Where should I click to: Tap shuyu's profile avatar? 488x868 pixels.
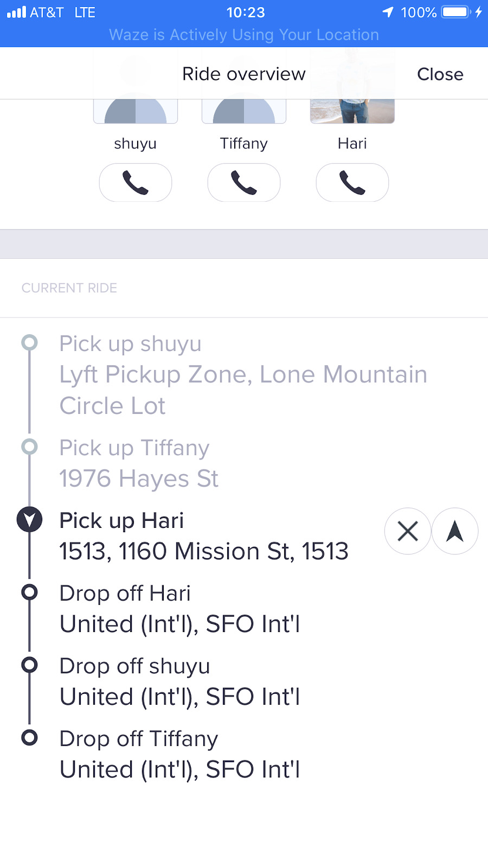coord(136,111)
